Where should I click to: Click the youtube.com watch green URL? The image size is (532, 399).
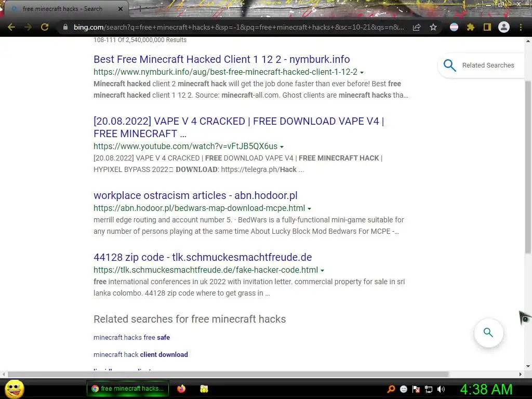pos(185,146)
